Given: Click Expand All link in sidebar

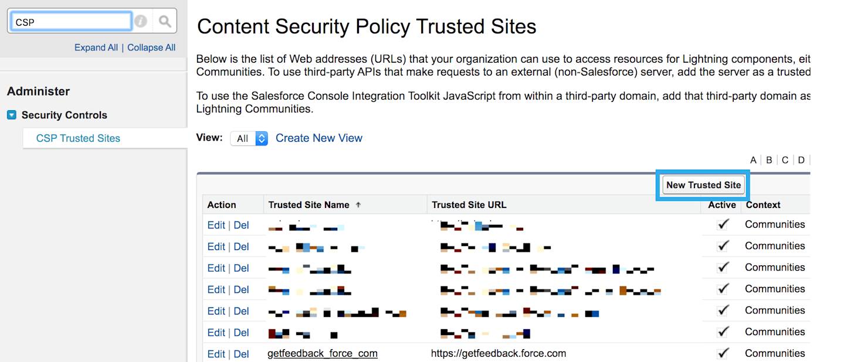Looking at the screenshot, I should click(x=96, y=47).
